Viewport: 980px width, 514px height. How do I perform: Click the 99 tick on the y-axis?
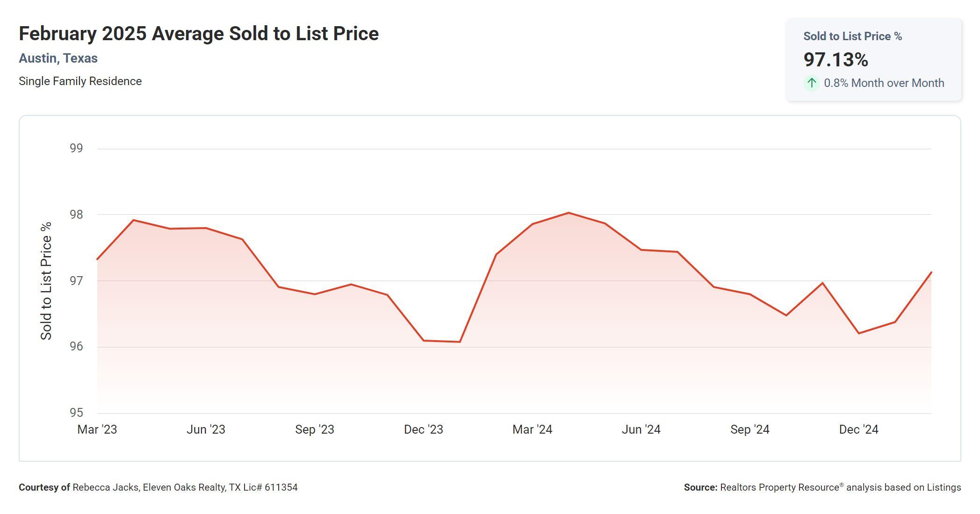[x=76, y=148]
